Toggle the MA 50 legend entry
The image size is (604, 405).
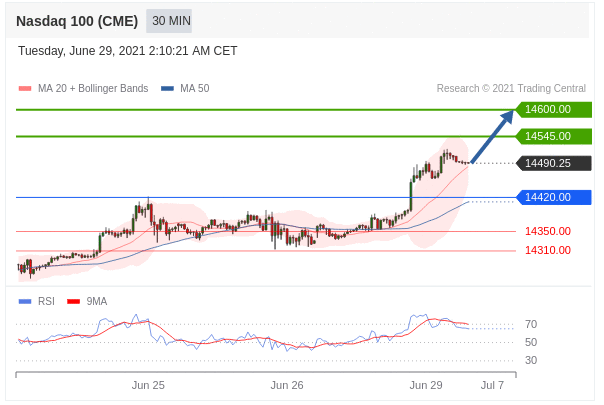point(185,89)
